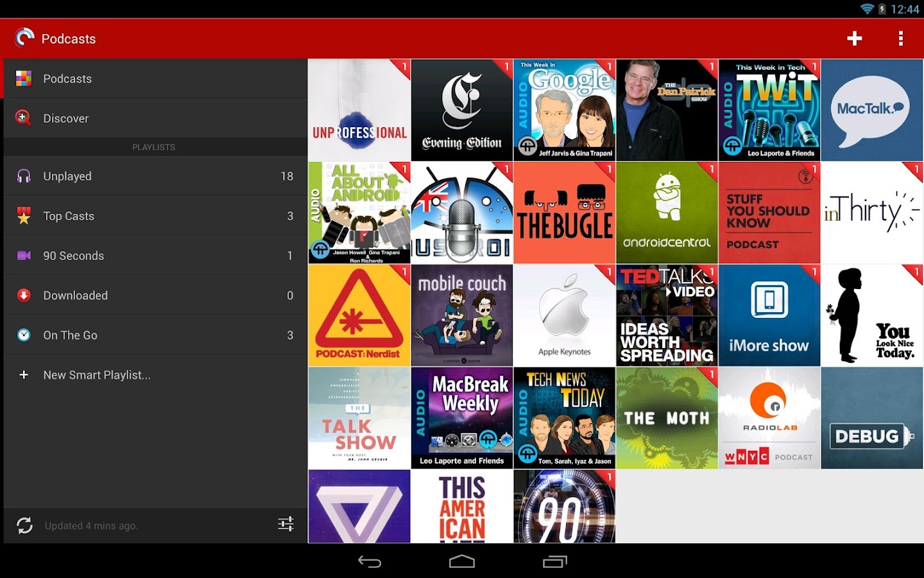The height and width of the screenshot is (578, 924).
Task: Select the Radiolab podcast thumbnail
Action: tap(769, 418)
